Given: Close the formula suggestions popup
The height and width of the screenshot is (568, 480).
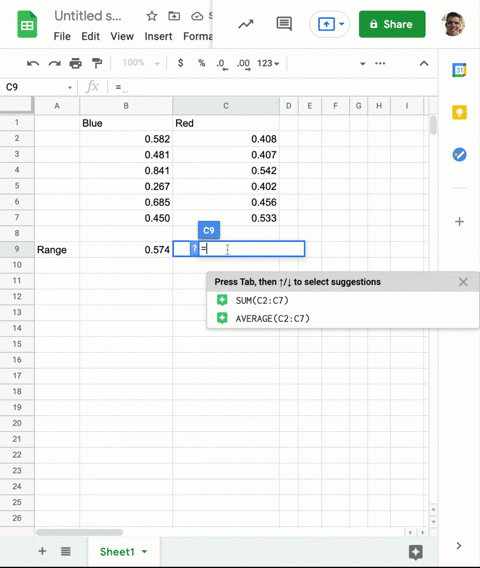Looking at the screenshot, I should pyautogui.click(x=463, y=282).
